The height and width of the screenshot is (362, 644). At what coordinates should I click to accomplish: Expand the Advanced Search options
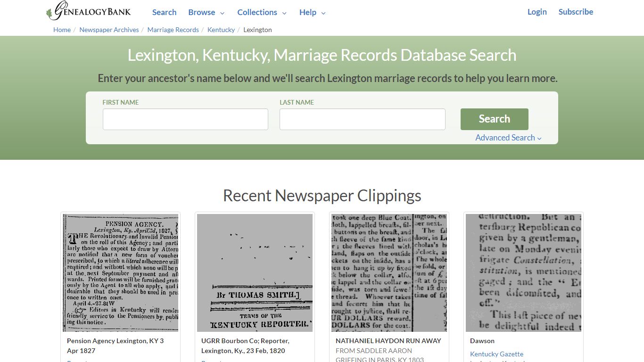click(x=508, y=138)
